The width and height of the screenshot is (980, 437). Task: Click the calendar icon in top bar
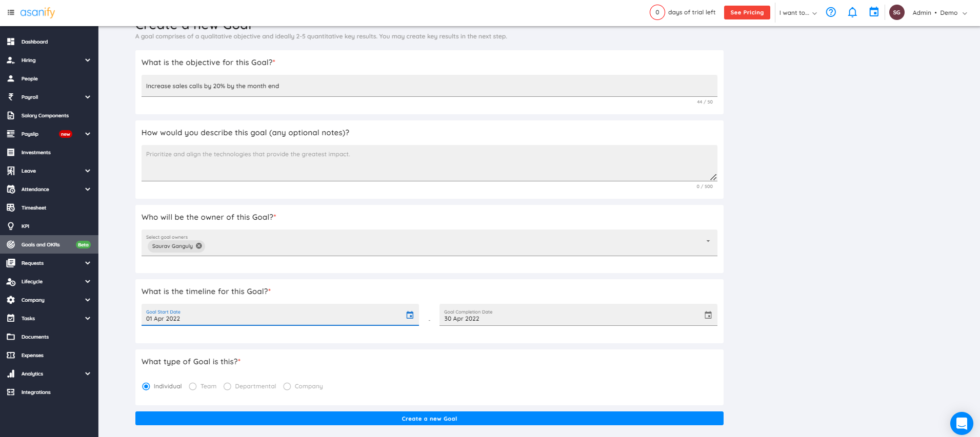click(x=874, y=12)
